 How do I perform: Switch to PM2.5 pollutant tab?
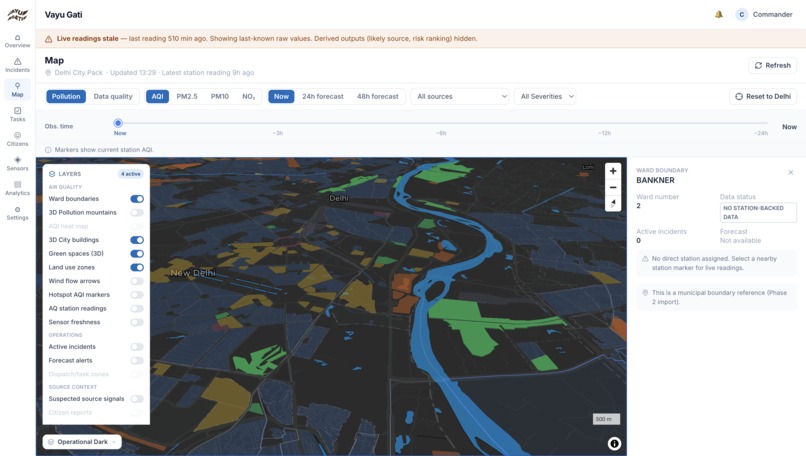click(x=187, y=96)
